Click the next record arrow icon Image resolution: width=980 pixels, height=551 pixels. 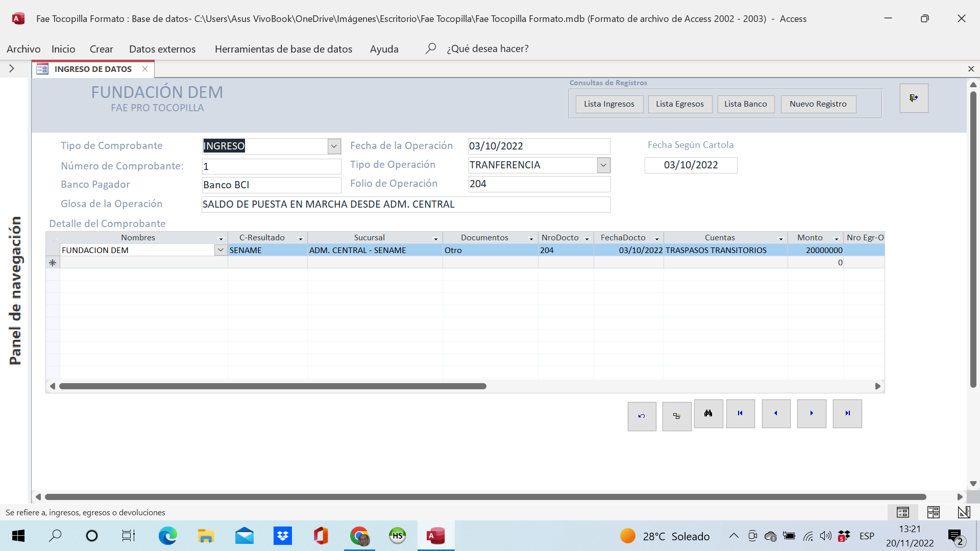pyautogui.click(x=811, y=413)
